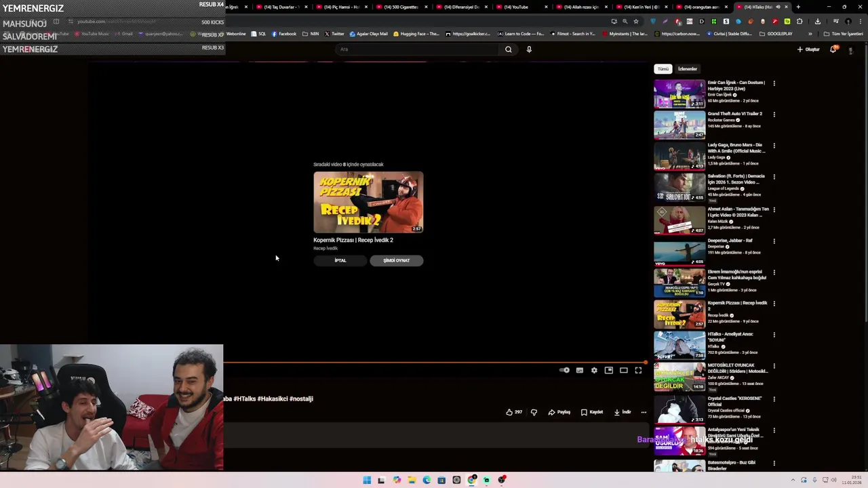Click the Kopernik Pizzası next-video thumbnail
Image resolution: width=868 pixels, height=488 pixels.
[368, 202]
